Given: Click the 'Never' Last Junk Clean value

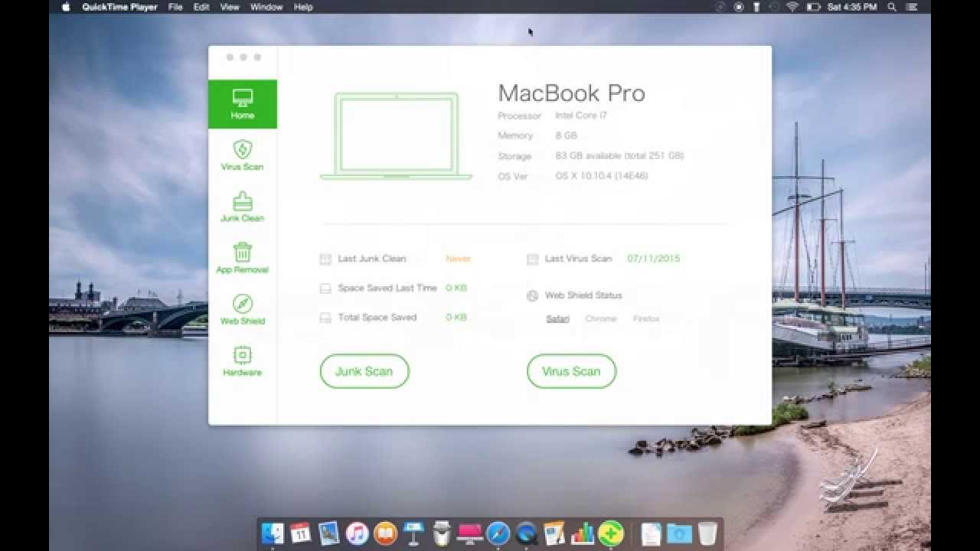Looking at the screenshot, I should click(459, 259).
